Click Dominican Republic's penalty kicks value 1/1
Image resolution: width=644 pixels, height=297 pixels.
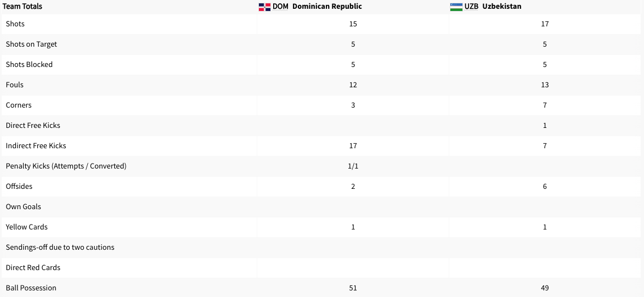[x=353, y=166]
